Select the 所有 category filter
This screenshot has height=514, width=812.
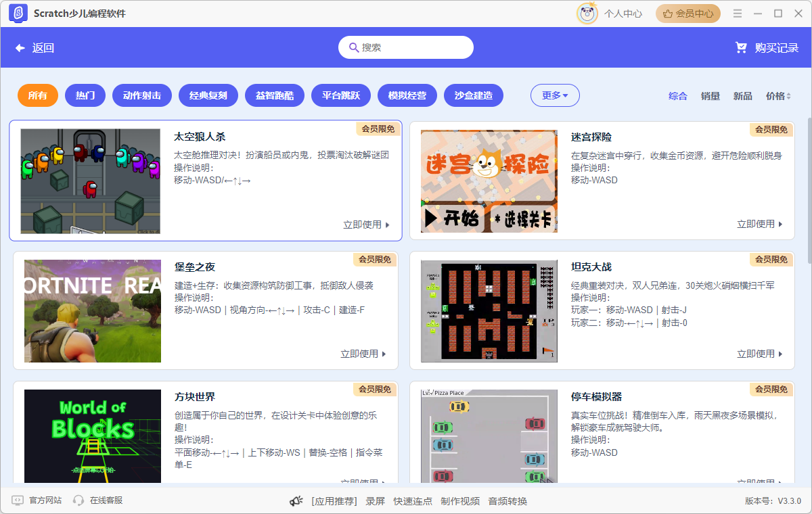click(x=38, y=95)
